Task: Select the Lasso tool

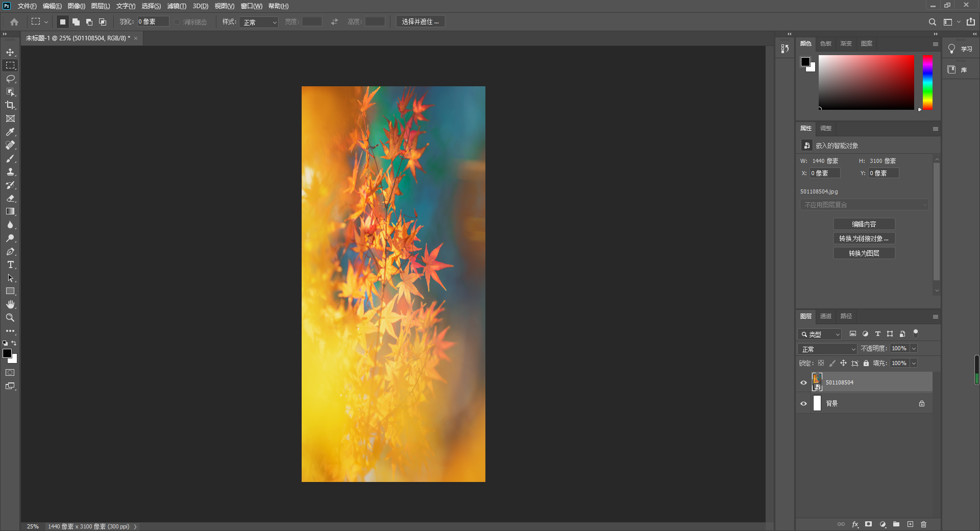Action: coord(10,79)
